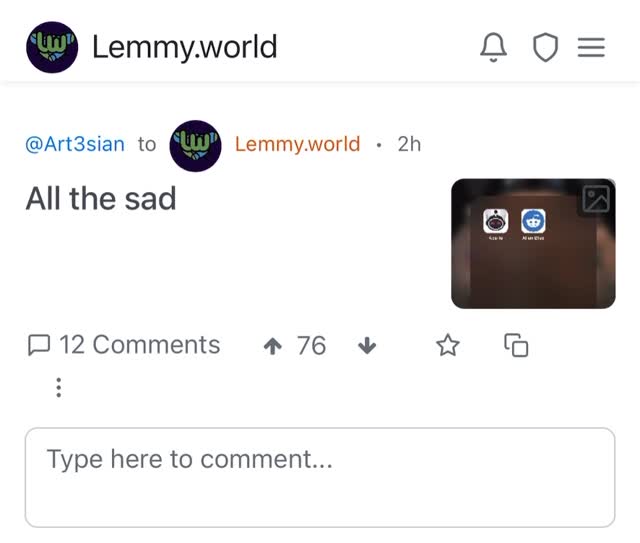
Task: Click the cross-post copy icon
Action: 516,345
